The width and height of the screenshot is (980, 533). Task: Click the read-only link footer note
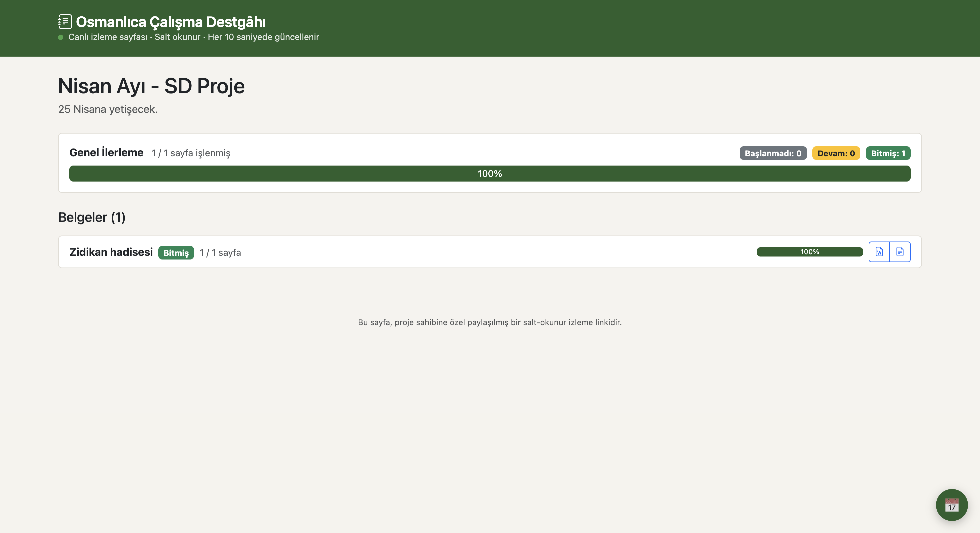[x=490, y=322]
